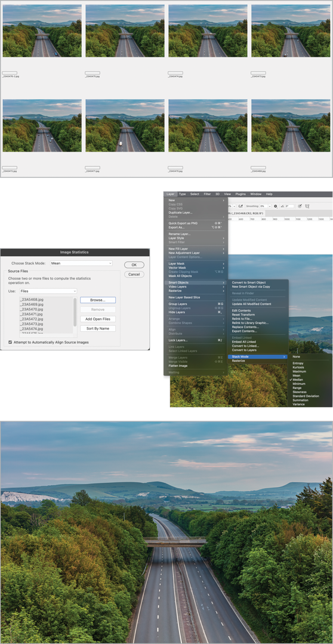Click the Add Open Files button
This screenshot has width=333, height=644.
click(98, 319)
